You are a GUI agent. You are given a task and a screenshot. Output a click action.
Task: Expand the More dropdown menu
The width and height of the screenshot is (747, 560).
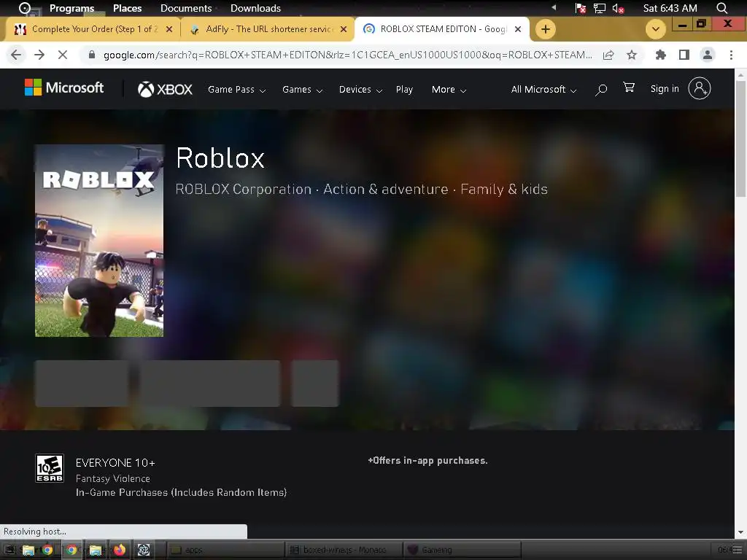pos(449,90)
